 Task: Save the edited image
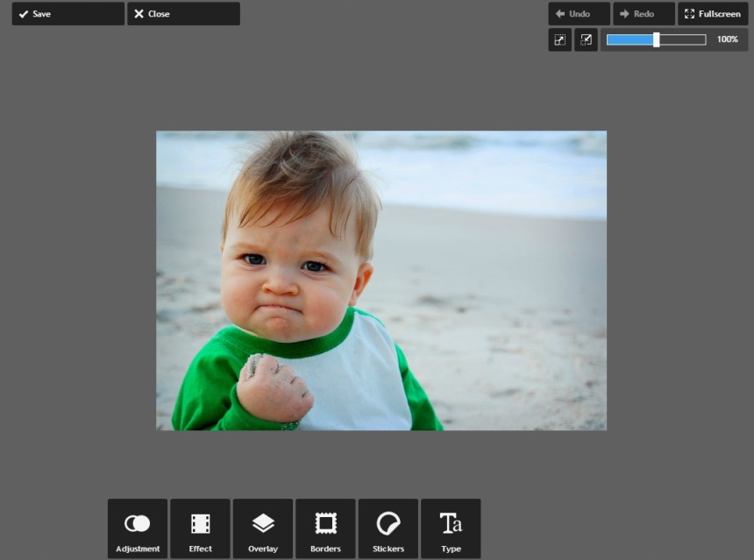coord(68,14)
